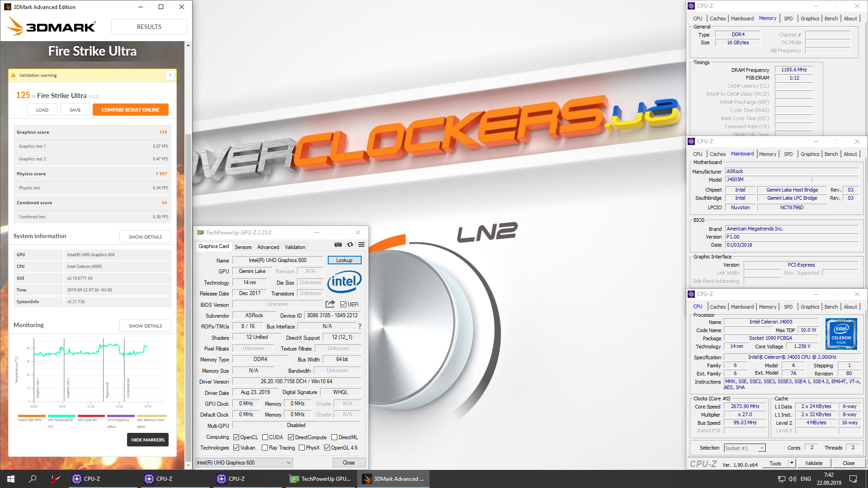Toggle UEFI checkbox in GPU-Z
This screenshot has width=868, height=488.
click(343, 305)
